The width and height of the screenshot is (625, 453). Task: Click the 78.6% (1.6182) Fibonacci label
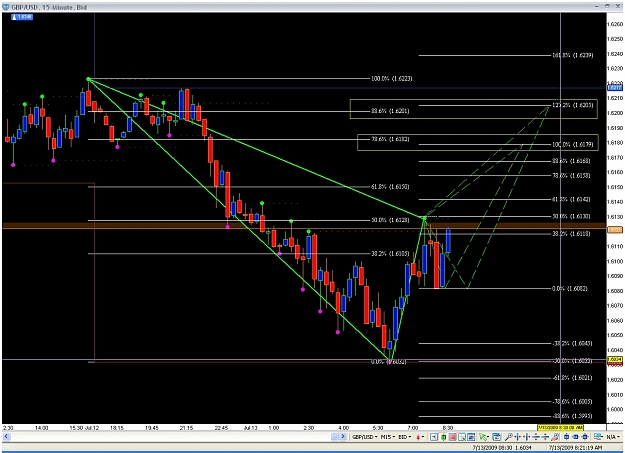[x=390, y=139]
